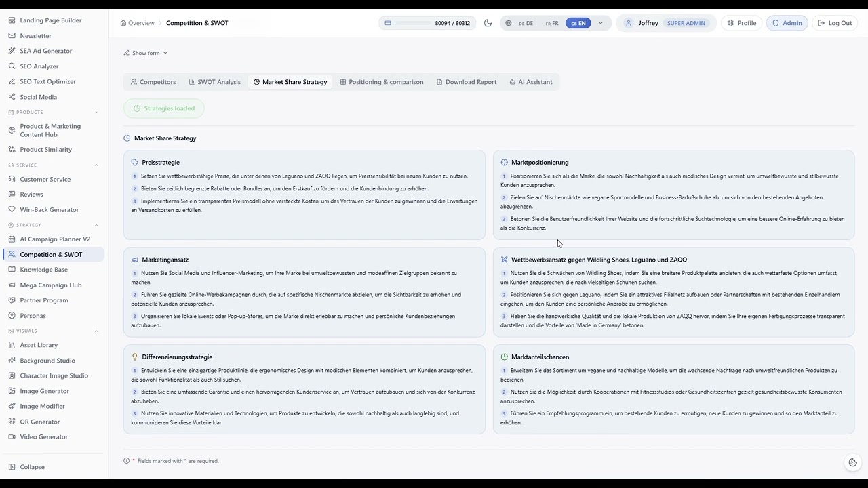Click the Log Out button

coord(835,23)
